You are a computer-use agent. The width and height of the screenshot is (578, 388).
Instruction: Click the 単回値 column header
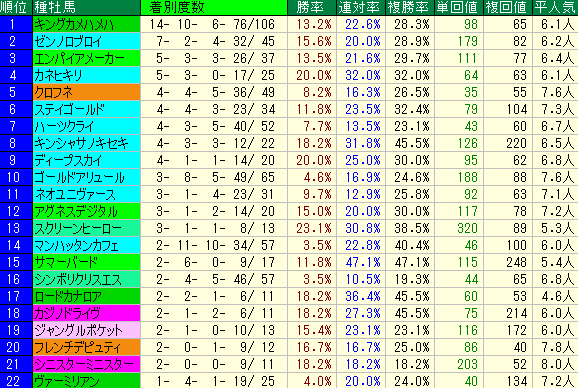tap(459, 7)
